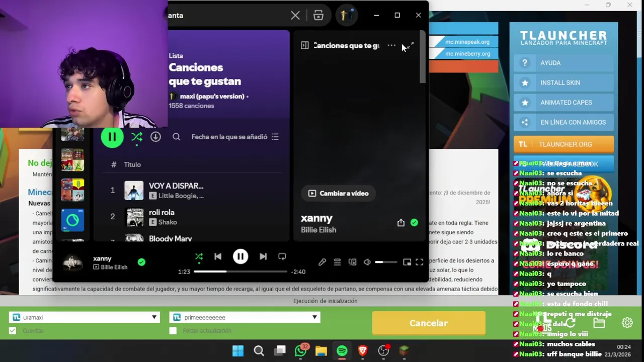Screen dimensions: 644x362
Task: Open connect to a device
Action: pyautogui.click(x=352, y=262)
